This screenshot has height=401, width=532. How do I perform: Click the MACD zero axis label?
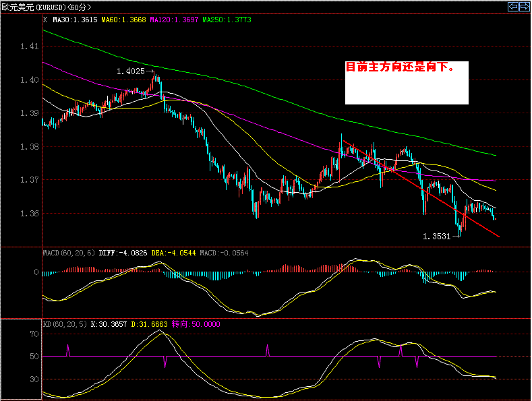(36, 272)
